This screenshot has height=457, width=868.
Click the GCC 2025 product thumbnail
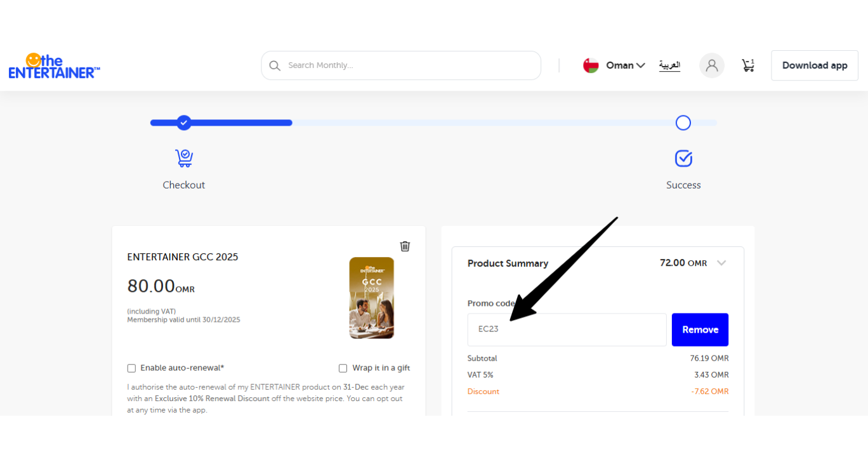point(372,298)
